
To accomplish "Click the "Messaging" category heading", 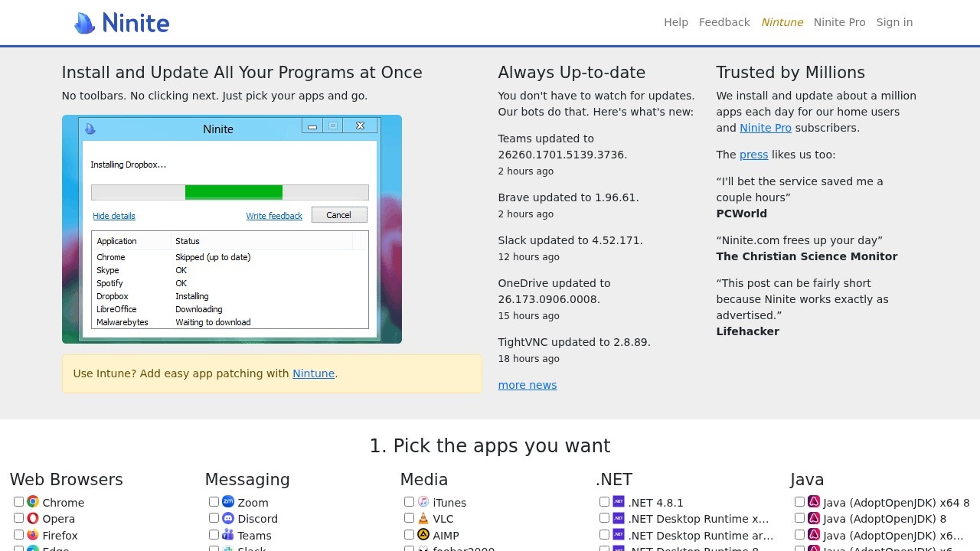I will click(x=247, y=480).
